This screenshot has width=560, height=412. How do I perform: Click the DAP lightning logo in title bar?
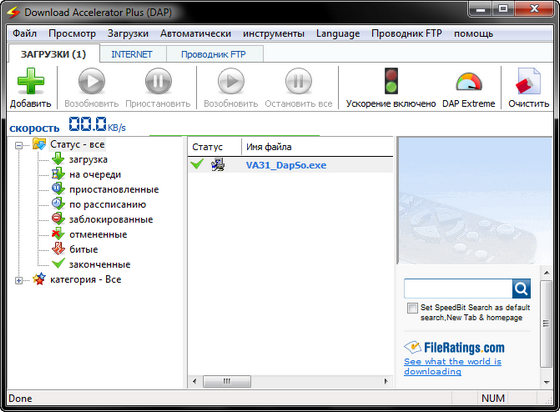(14, 12)
